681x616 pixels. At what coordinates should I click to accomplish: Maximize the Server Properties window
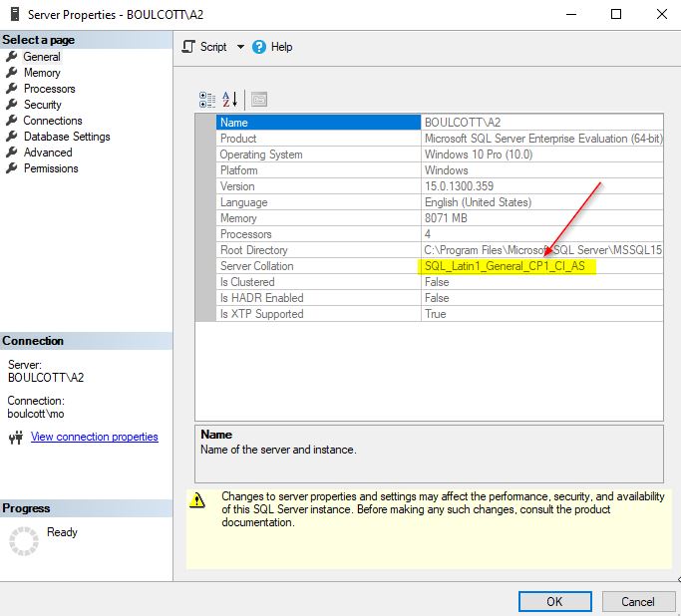pyautogui.click(x=616, y=14)
